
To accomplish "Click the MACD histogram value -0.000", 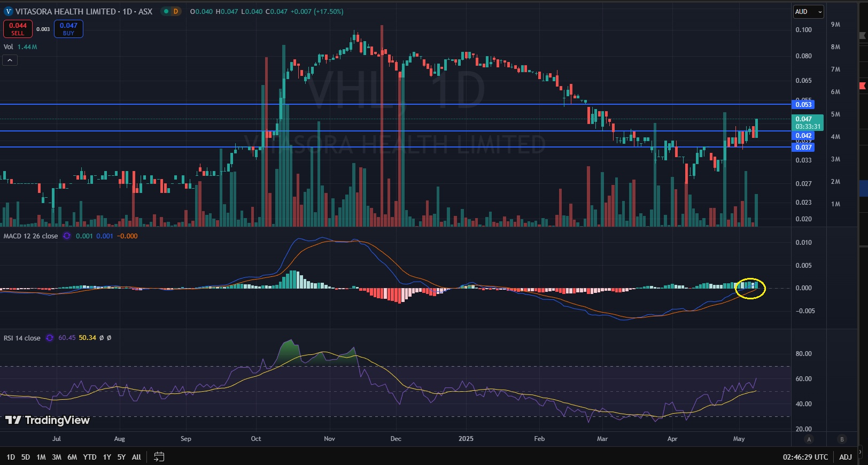I will [127, 236].
